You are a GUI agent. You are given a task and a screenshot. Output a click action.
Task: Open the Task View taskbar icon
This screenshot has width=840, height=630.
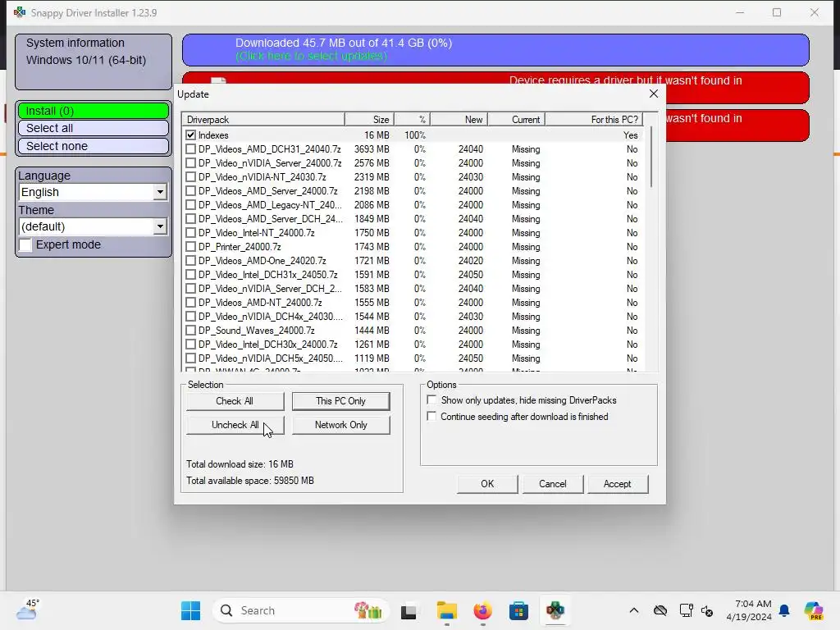coord(409,610)
